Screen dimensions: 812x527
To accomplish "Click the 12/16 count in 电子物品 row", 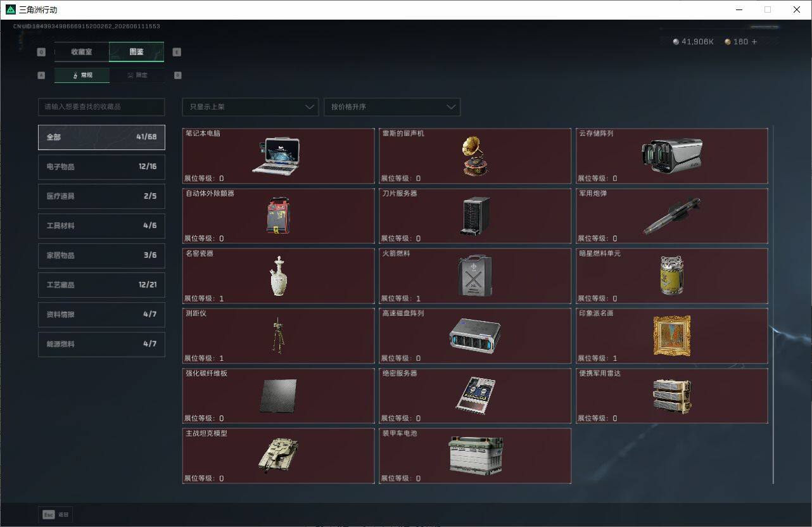I will pos(148,167).
